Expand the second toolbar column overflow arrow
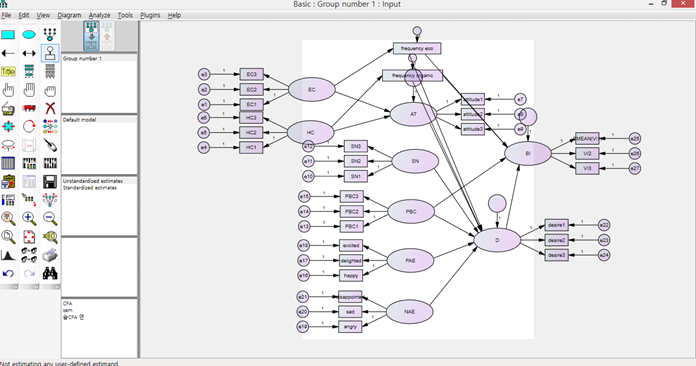The width and height of the screenshot is (696, 366). point(36,287)
